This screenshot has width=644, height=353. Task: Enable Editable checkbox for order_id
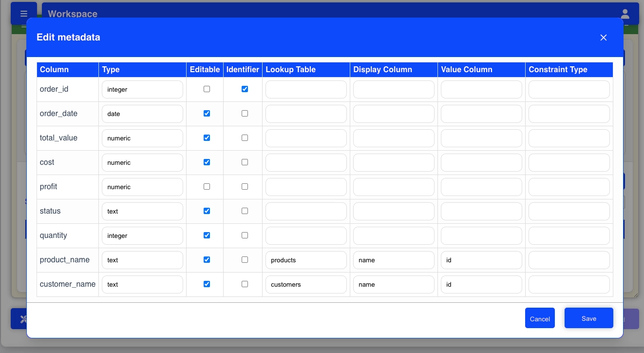pyautogui.click(x=207, y=89)
